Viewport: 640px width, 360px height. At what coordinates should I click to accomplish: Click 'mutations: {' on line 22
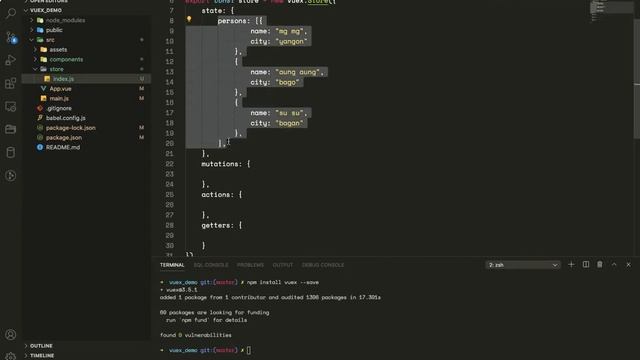[x=226, y=164]
